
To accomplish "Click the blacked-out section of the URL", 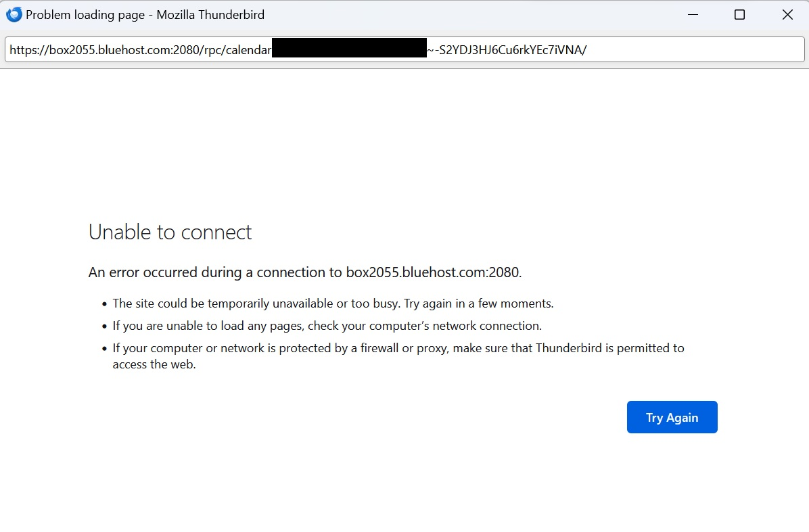I will [x=349, y=49].
